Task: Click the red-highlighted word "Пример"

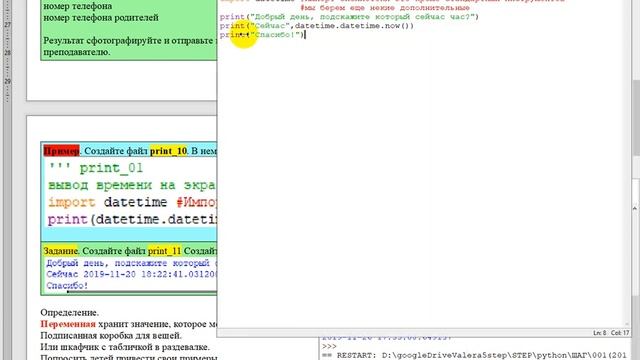Action: tap(61, 151)
